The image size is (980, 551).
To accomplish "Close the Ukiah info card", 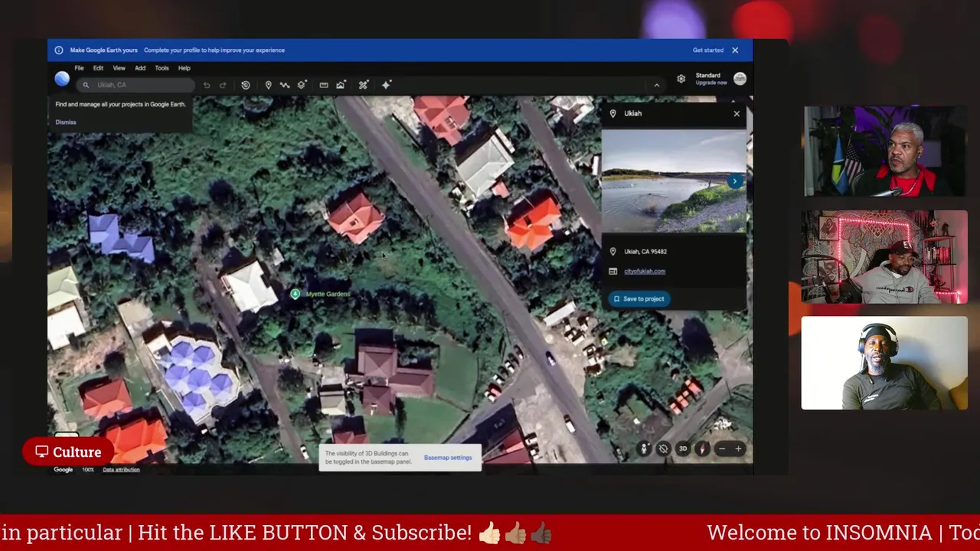I will (x=737, y=114).
